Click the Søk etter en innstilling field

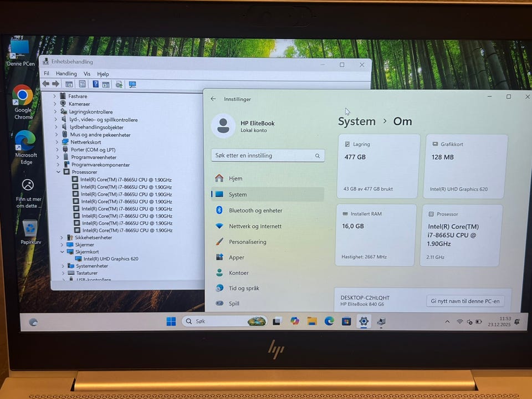[268, 155]
